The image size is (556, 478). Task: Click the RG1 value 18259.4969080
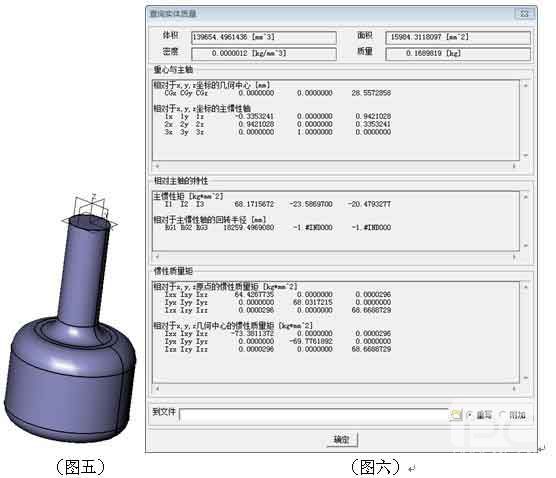pyautogui.click(x=249, y=228)
